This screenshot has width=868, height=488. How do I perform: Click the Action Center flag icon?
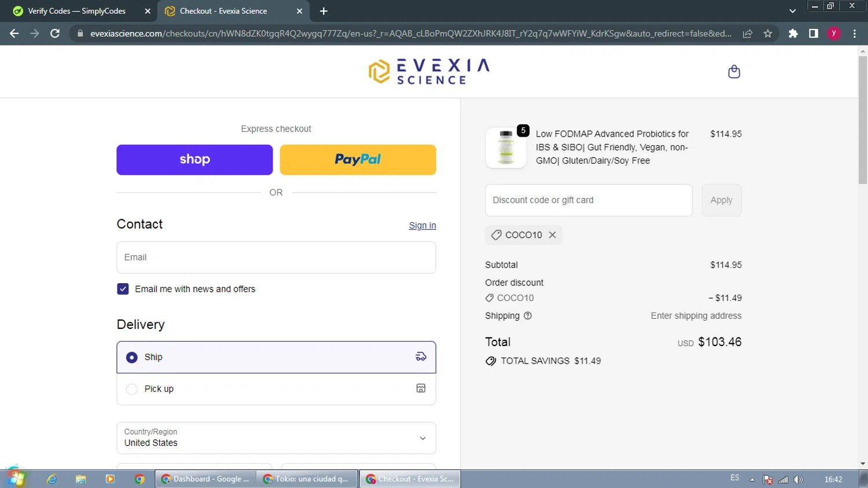(x=768, y=479)
